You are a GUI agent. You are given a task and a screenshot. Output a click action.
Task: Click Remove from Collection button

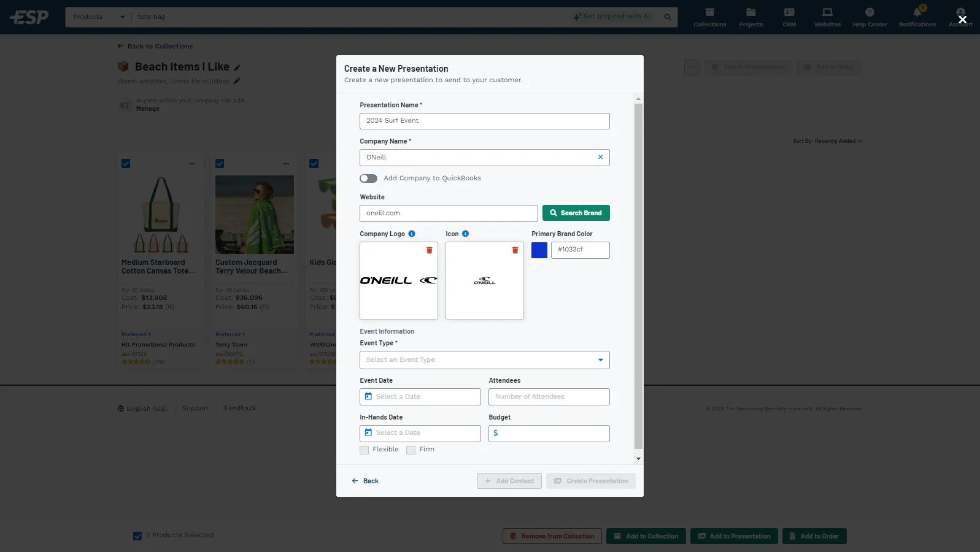[x=552, y=536]
